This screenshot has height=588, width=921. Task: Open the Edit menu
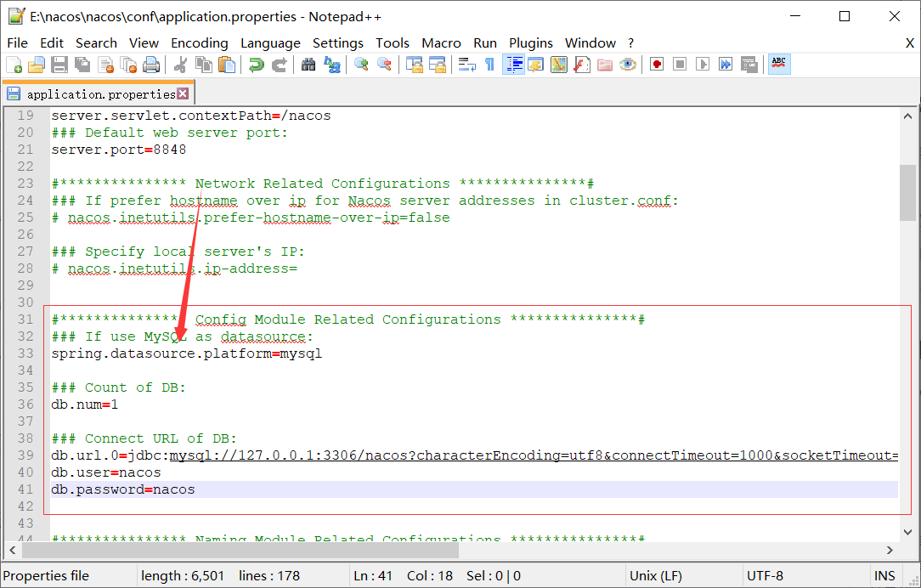(x=52, y=42)
